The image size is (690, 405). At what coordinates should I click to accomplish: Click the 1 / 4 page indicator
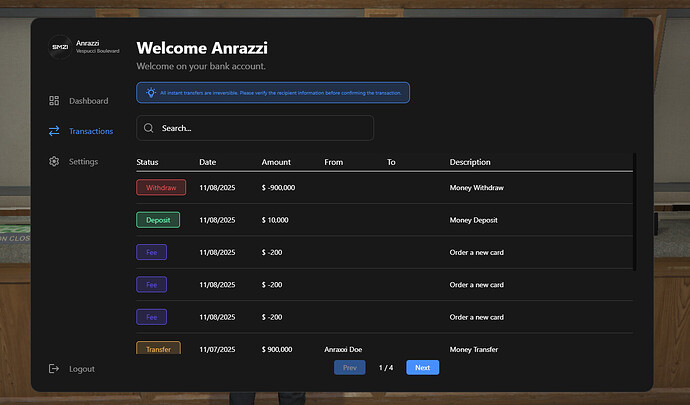coord(386,368)
